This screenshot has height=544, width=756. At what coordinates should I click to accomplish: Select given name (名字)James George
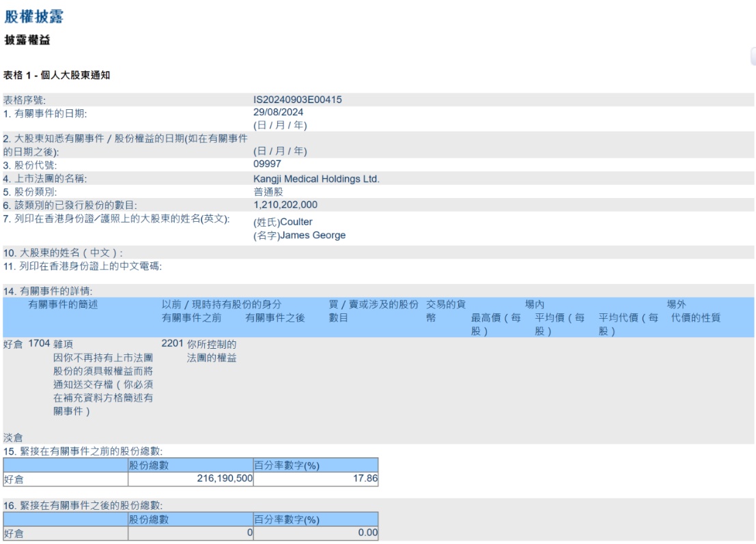click(299, 235)
